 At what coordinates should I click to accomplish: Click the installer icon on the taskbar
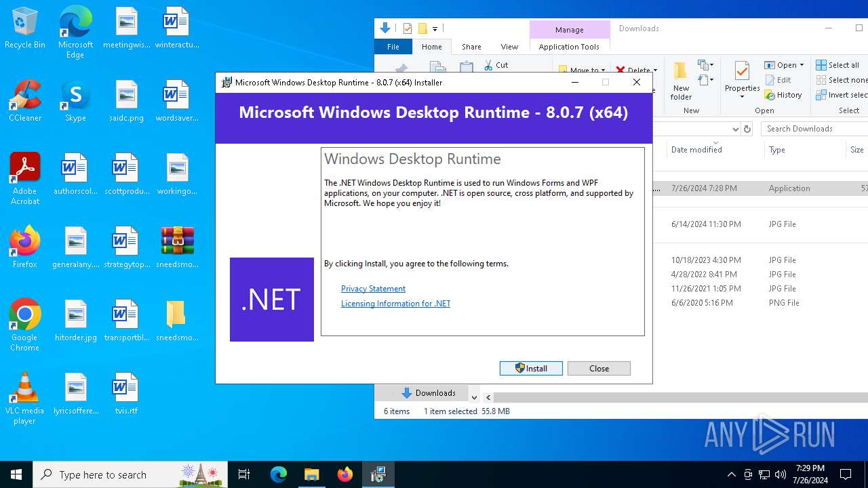coord(378,474)
